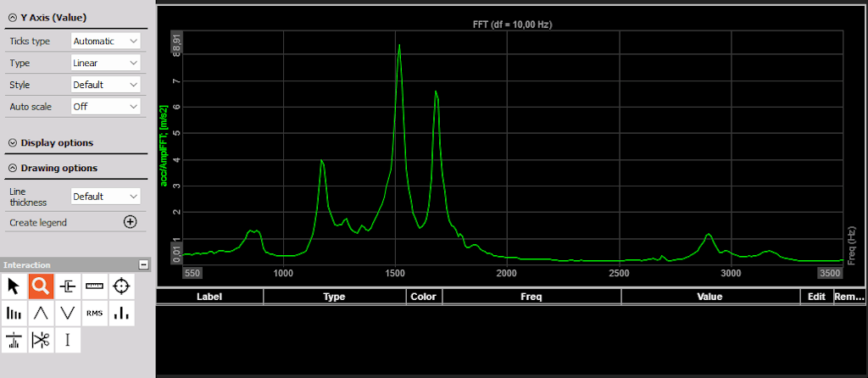Collapse the Interaction panel
868x378 pixels.
(x=144, y=265)
